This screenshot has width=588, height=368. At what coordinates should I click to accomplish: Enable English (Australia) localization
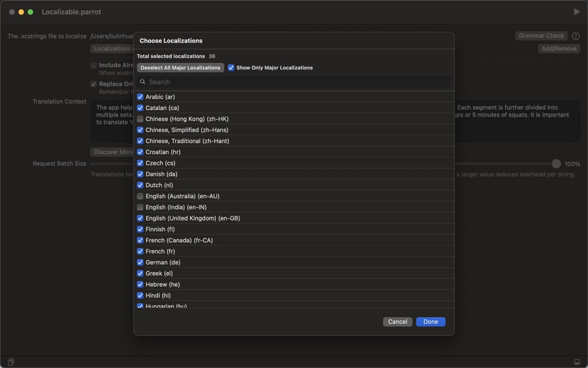140,196
